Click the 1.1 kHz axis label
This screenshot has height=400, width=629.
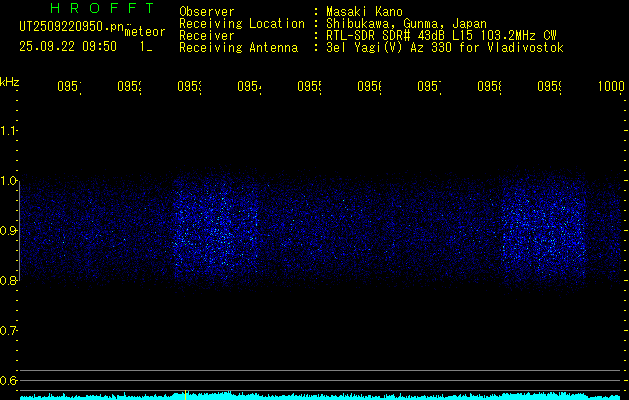(8, 131)
